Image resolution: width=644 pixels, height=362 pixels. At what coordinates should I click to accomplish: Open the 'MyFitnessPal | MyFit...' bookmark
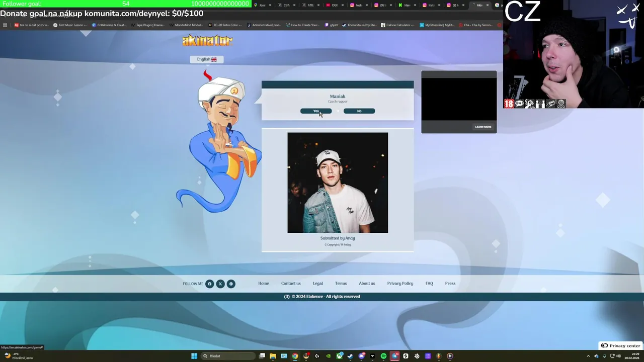pyautogui.click(x=437, y=25)
